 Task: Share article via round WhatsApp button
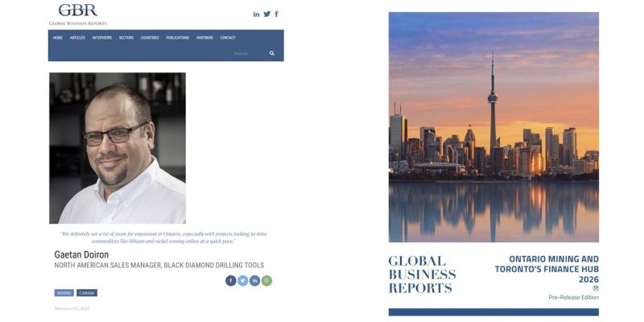point(266,281)
